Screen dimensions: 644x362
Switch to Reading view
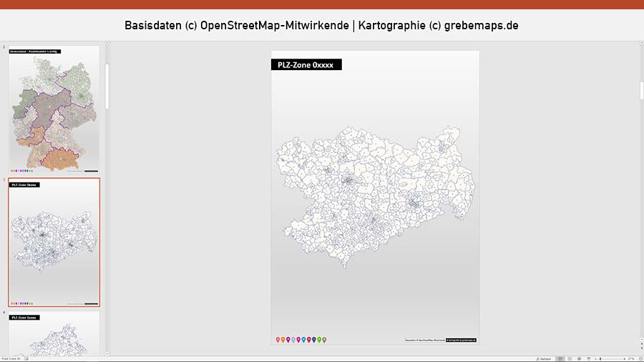(580, 358)
